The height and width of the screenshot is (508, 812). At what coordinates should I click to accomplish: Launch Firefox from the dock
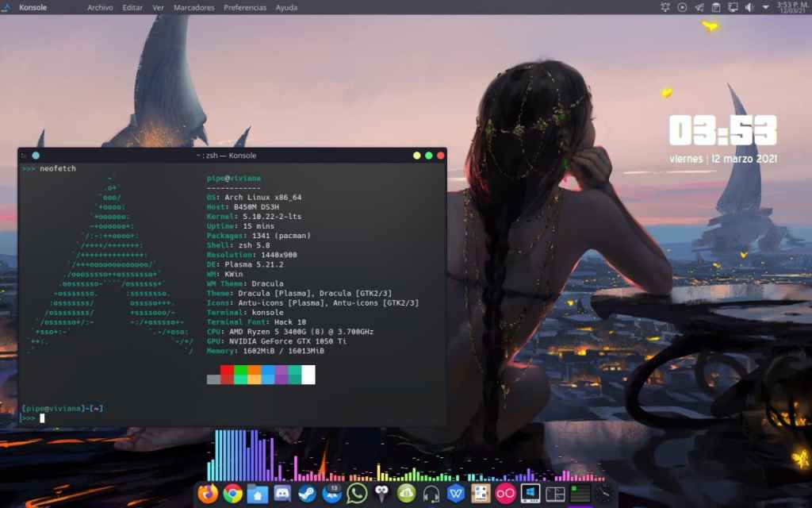point(208,494)
